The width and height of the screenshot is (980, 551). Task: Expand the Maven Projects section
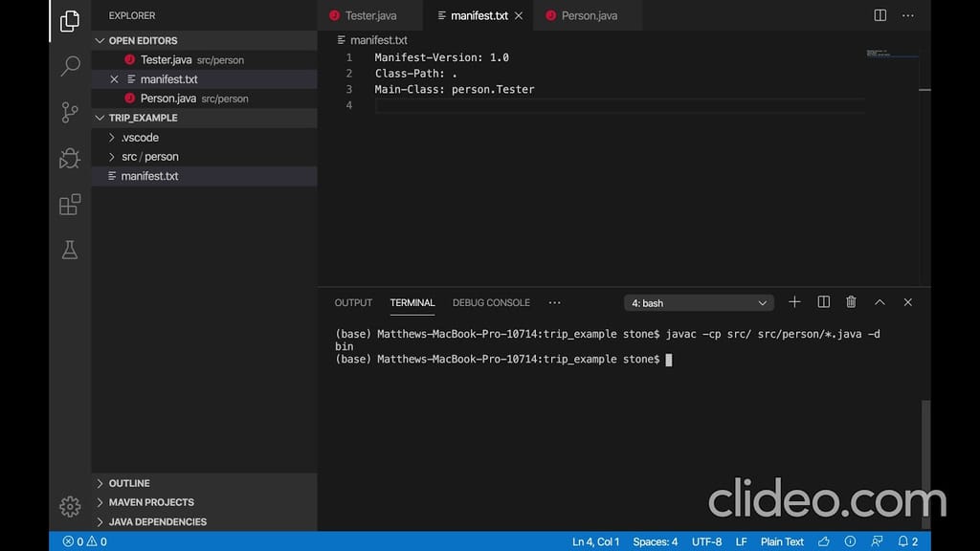tap(151, 502)
